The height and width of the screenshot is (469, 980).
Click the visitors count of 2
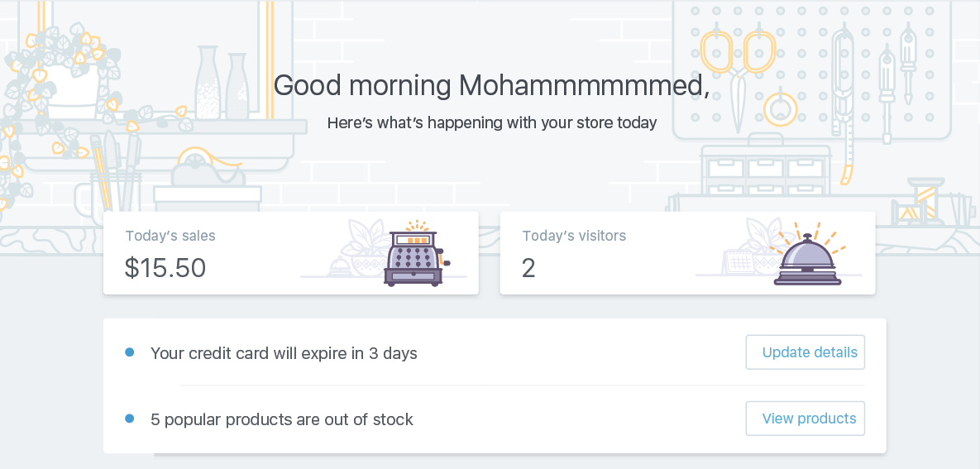point(529,267)
